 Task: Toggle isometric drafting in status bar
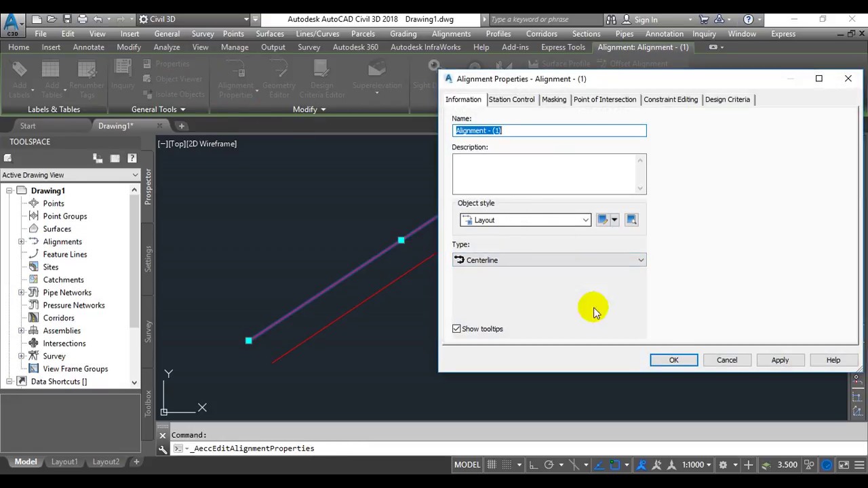574,465
